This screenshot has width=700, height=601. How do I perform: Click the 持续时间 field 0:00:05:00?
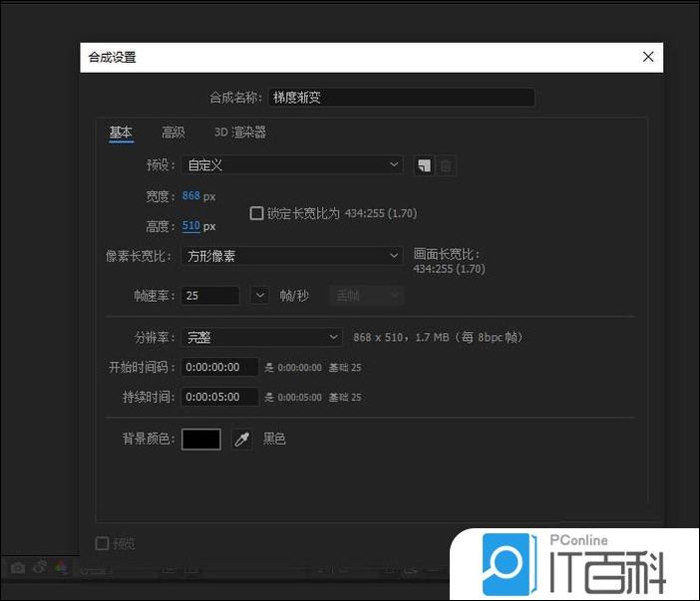click(x=220, y=397)
